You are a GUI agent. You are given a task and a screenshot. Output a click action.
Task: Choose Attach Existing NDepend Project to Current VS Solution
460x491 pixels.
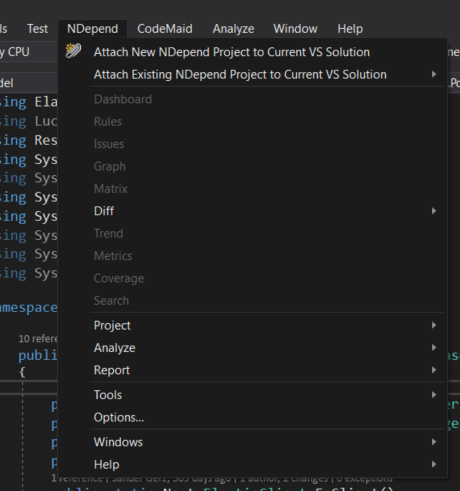click(252, 74)
